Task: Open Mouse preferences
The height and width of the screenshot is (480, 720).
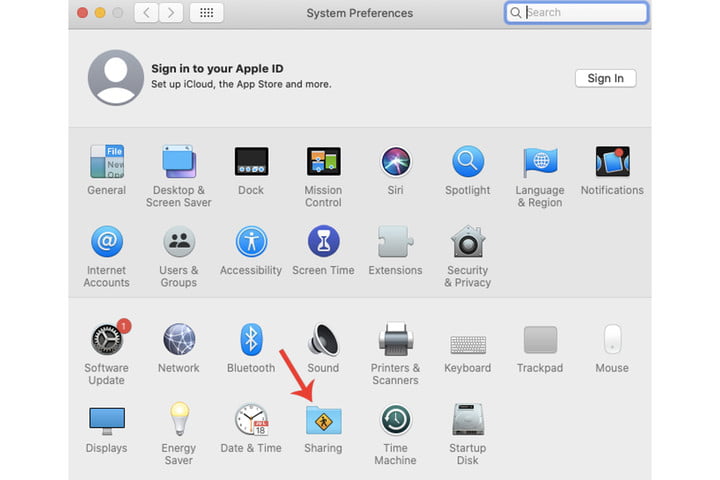Action: (612, 339)
